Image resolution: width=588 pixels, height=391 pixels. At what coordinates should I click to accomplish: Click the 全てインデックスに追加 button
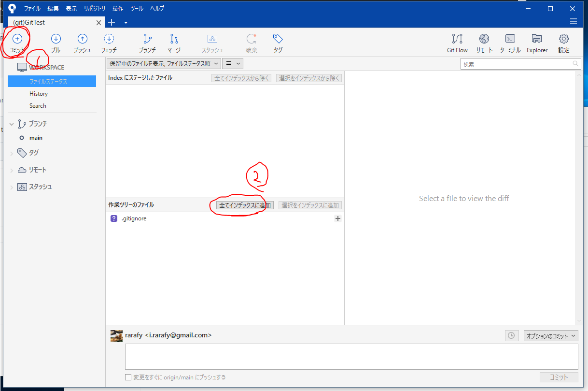pos(241,205)
